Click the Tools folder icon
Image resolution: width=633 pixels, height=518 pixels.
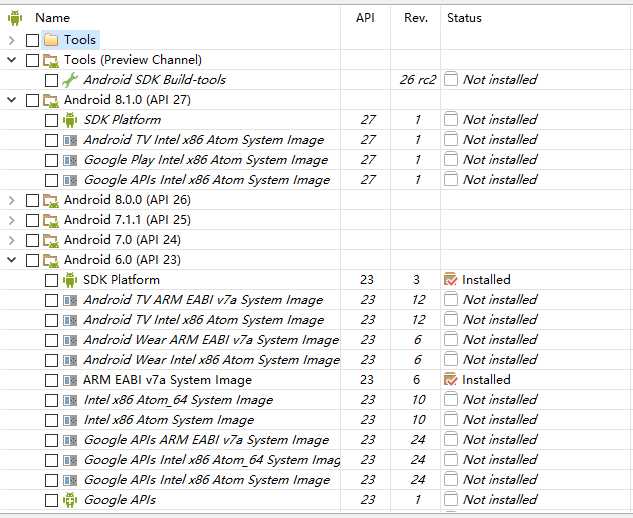[51, 40]
